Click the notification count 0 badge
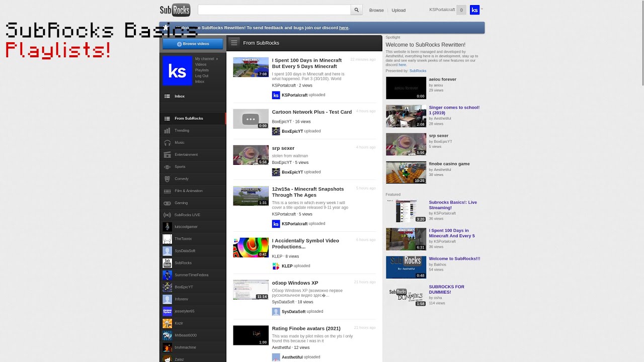644x362 pixels. click(x=461, y=10)
